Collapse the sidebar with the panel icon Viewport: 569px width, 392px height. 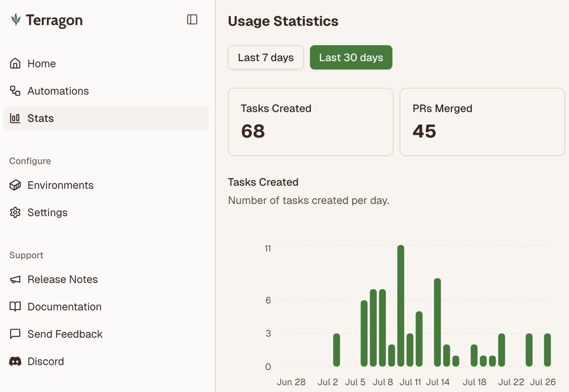pyautogui.click(x=192, y=19)
